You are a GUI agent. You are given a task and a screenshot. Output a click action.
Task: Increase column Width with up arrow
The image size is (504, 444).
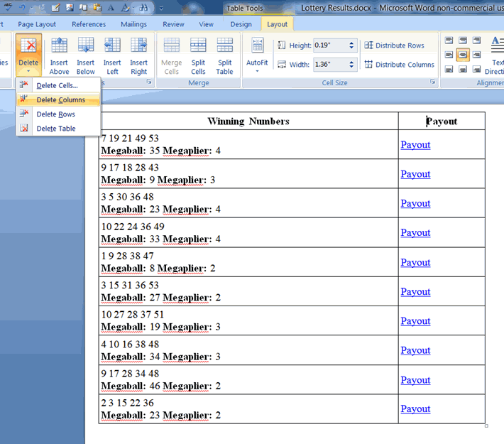(351, 62)
